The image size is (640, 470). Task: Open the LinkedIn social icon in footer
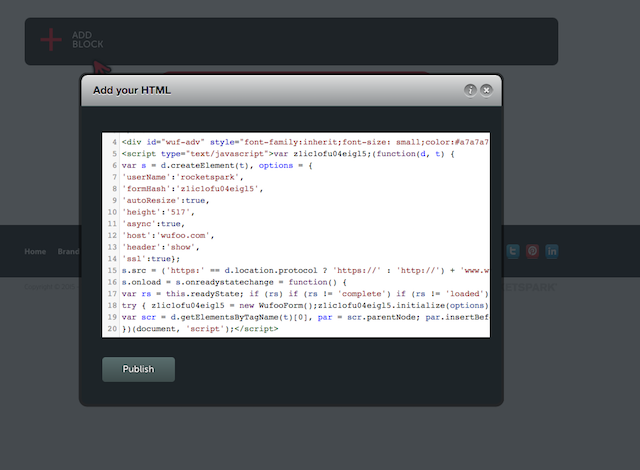click(552, 251)
